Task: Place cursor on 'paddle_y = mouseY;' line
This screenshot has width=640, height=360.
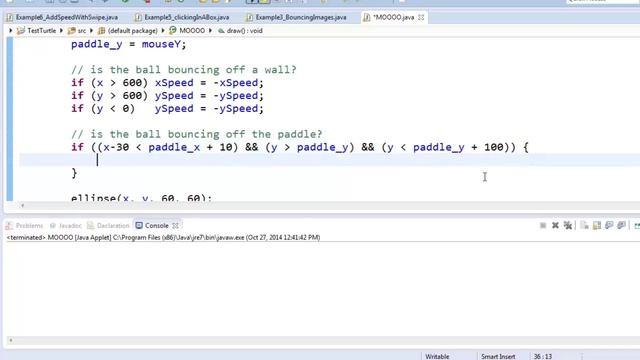Action: tap(129, 44)
